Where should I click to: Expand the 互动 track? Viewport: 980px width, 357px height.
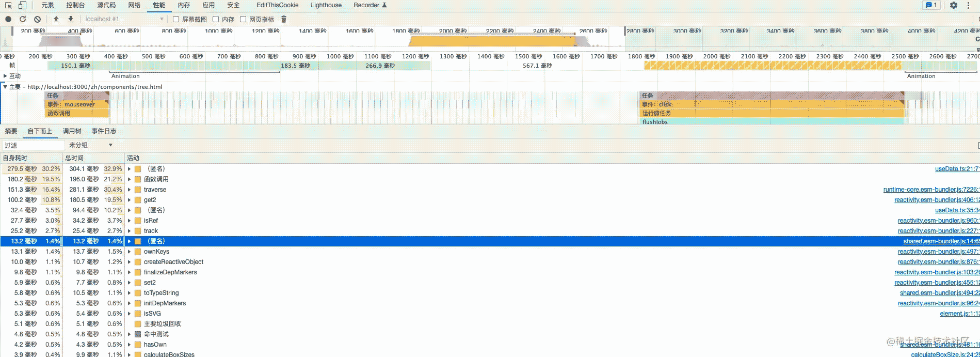(x=5, y=76)
